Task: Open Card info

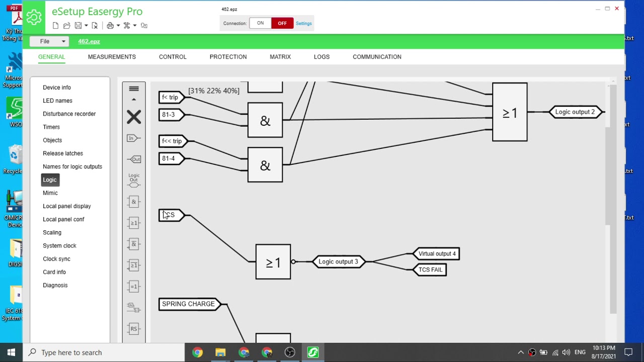Action: click(x=54, y=272)
